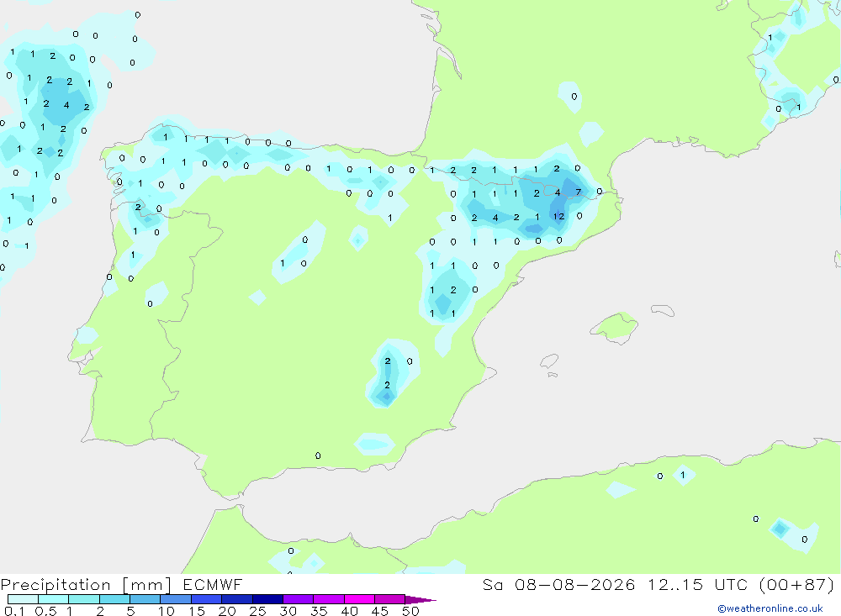Select the '(00+87)' forecast offset text

coord(797,585)
